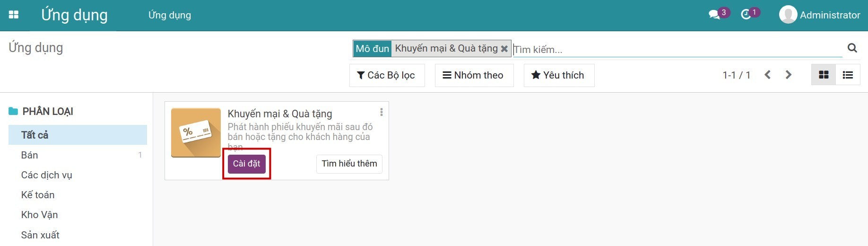Screen dimensions: 868x246
Task: Open the activities clock icon with badge 1
Action: [x=749, y=14]
